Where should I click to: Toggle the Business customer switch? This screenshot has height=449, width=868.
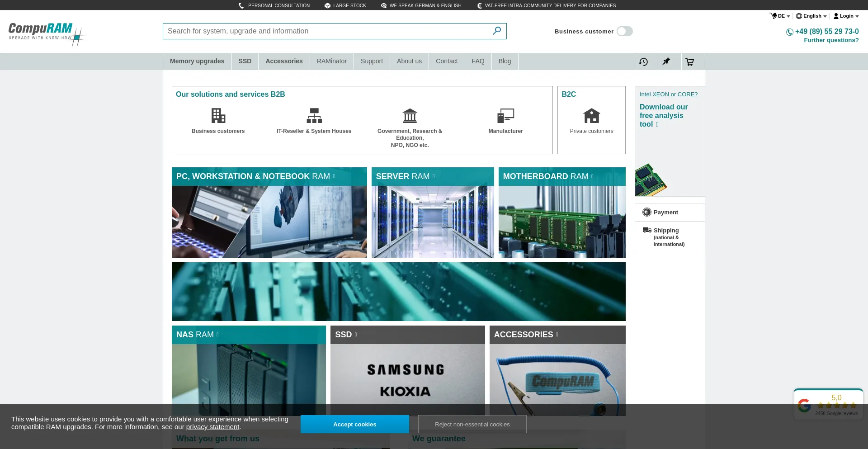point(625,31)
